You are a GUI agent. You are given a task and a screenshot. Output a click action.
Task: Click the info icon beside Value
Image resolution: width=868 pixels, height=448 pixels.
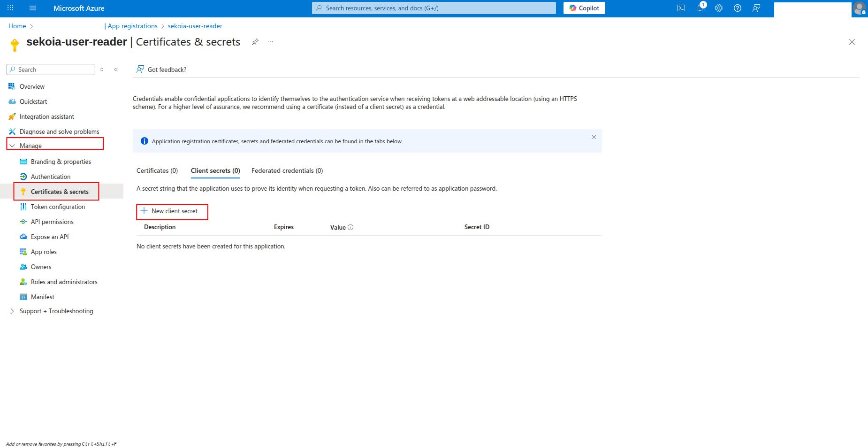click(350, 227)
